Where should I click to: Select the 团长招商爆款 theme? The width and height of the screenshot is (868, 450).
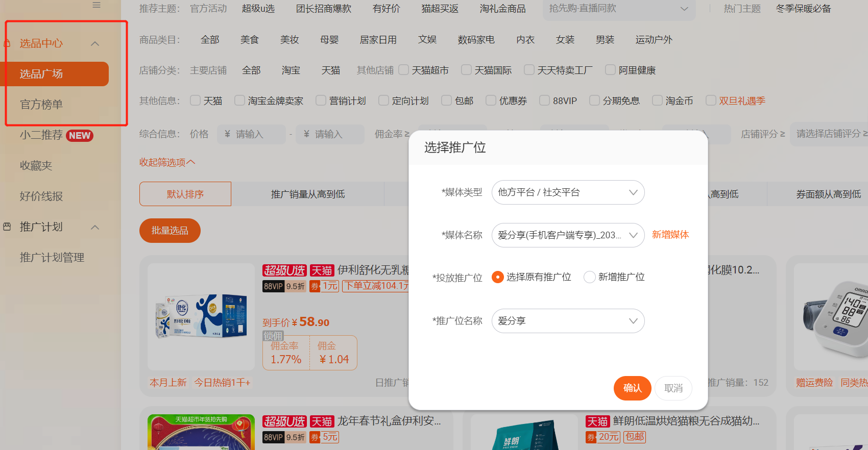click(x=324, y=9)
